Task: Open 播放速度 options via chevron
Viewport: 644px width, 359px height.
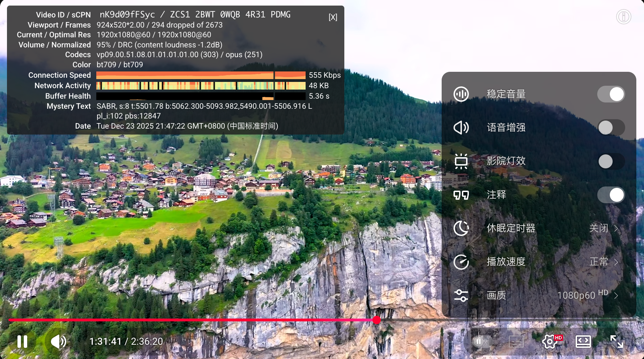Action: 616,262
